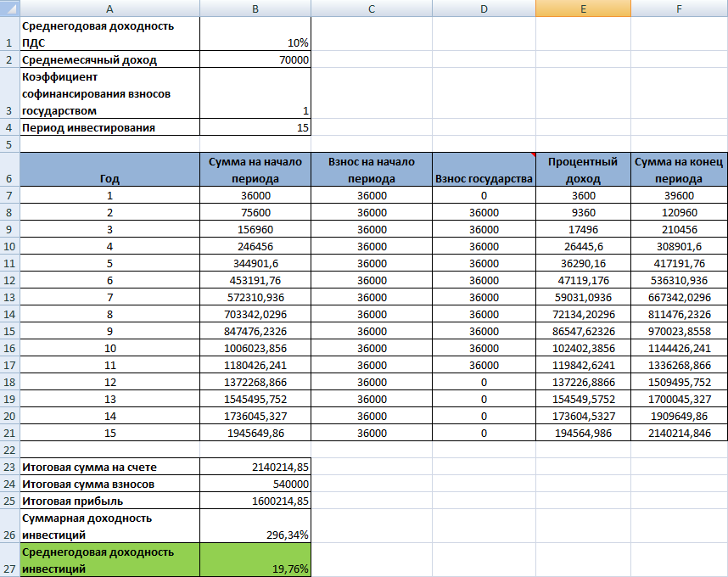Click the 'Период инвестирования' label cell

[109, 127]
